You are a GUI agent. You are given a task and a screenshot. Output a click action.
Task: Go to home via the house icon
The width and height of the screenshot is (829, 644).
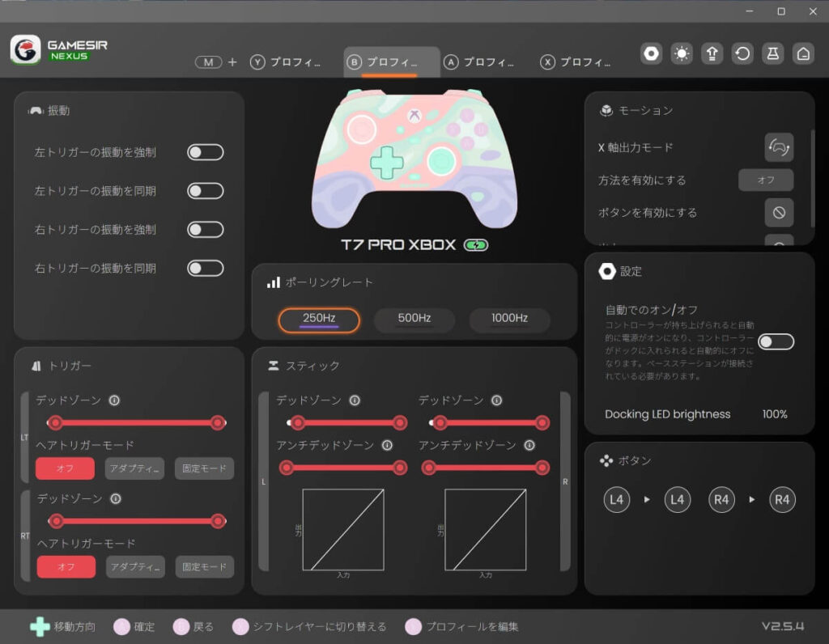point(803,53)
